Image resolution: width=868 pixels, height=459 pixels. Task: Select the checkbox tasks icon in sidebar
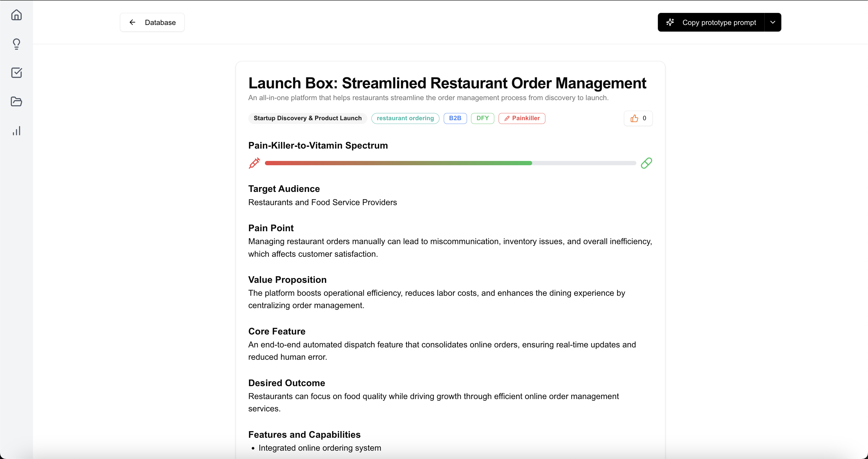coord(17,72)
